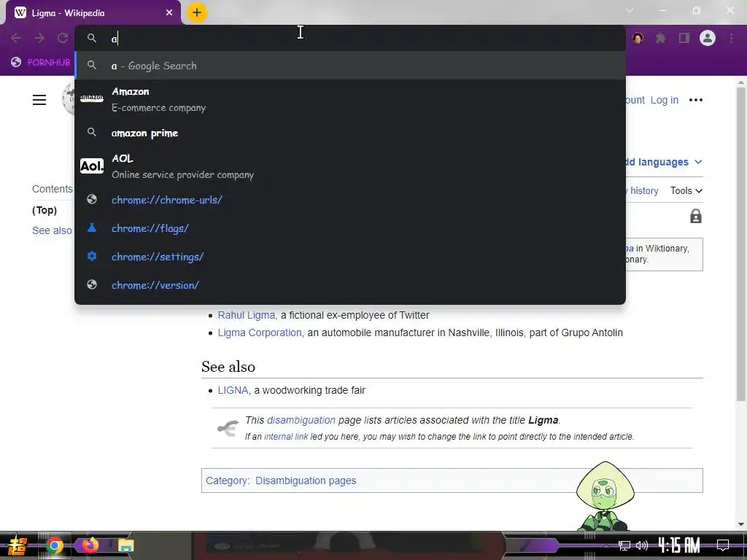This screenshot has height=560, width=747.
Task: Click the Category link
Action: [x=226, y=481]
